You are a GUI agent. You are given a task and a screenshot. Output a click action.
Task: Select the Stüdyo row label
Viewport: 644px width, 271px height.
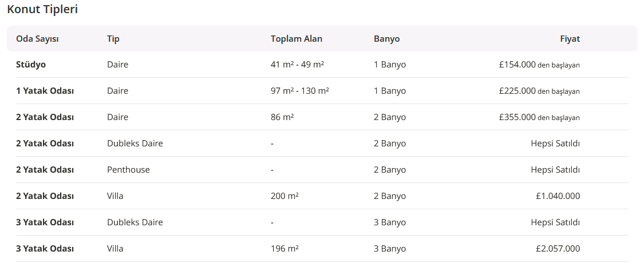pos(31,65)
